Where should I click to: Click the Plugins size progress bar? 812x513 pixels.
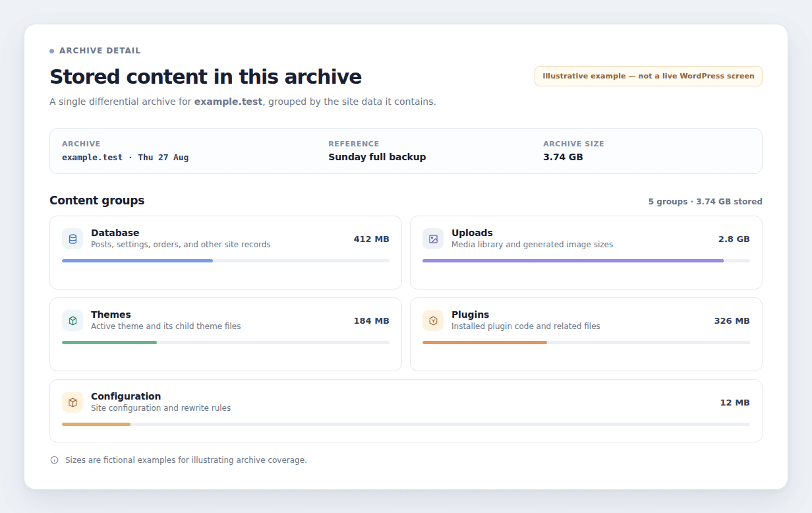pyautogui.click(x=586, y=342)
